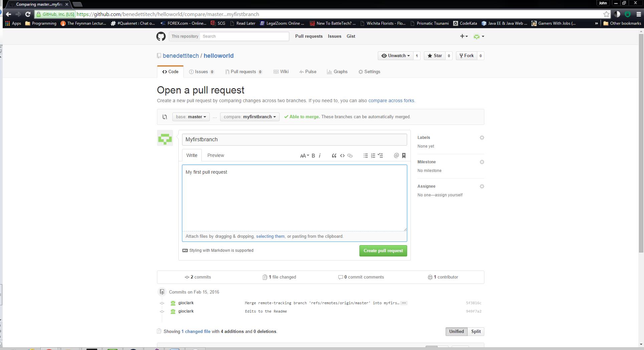Image resolution: width=644 pixels, height=350 pixels.
Task: Open the repository Code tab
Action: pyautogui.click(x=170, y=72)
